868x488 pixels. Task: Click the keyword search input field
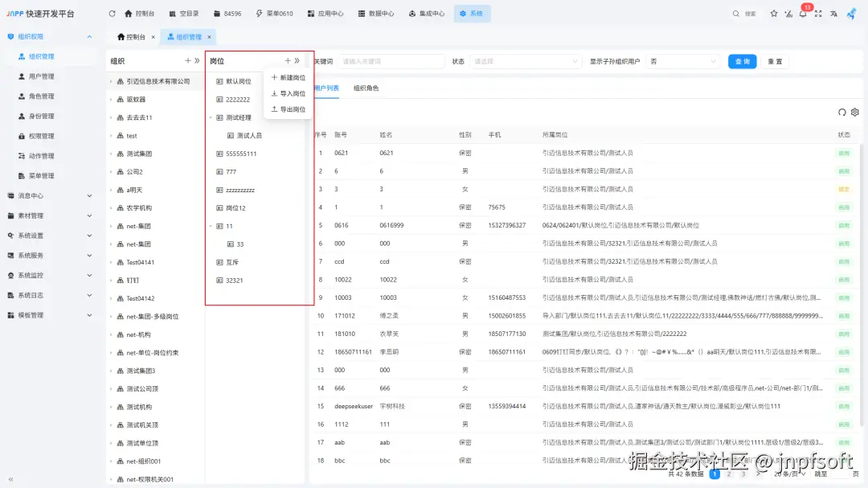coord(391,60)
